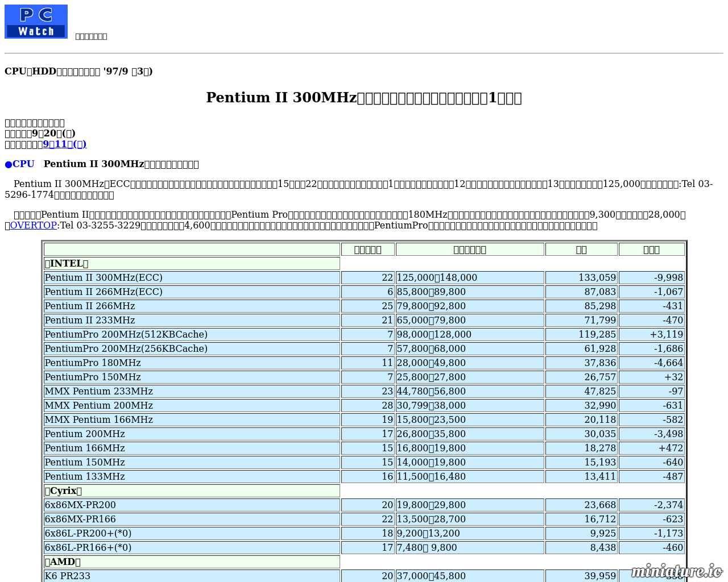The image size is (728, 582).
Task: Open the OVERTOP shop link
Action: (34, 226)
